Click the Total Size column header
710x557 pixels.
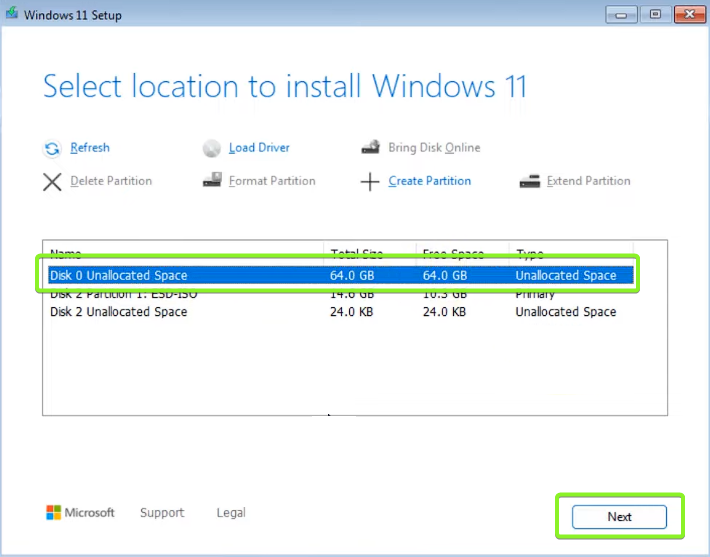pos(356,254)
